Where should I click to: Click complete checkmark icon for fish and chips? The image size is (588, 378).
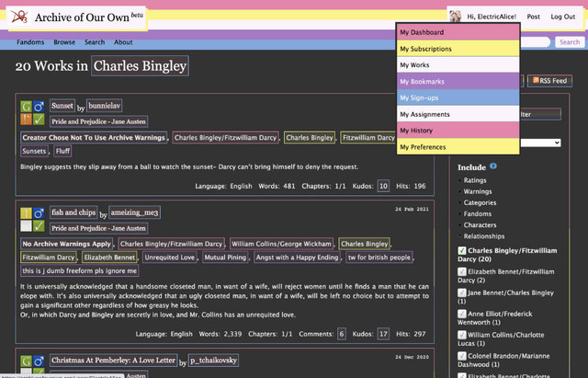click(x=39, y=226)
